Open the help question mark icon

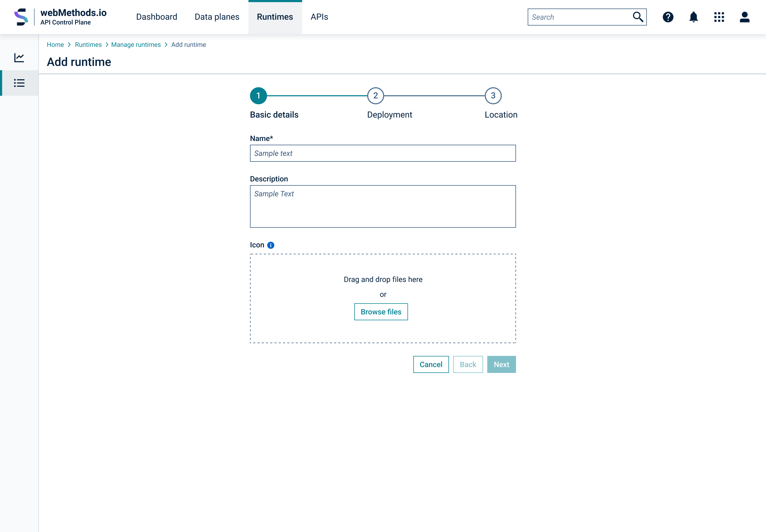point(668,17)
